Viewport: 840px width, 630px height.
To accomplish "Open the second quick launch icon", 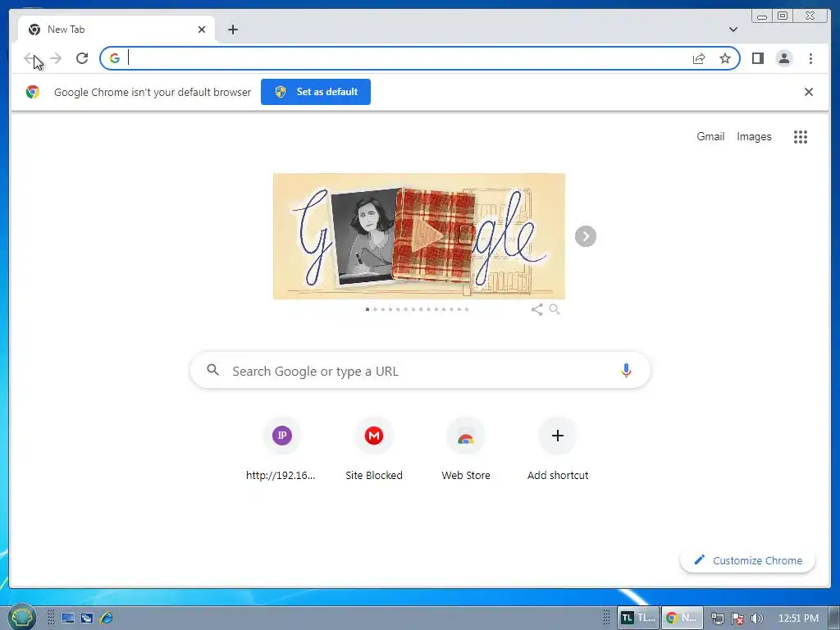I will point(87,619).
